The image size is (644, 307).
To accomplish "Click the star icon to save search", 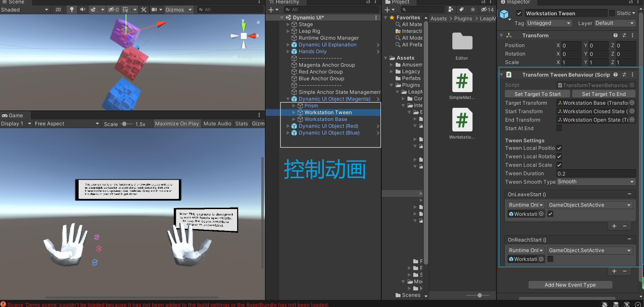I will coord(473,9).
